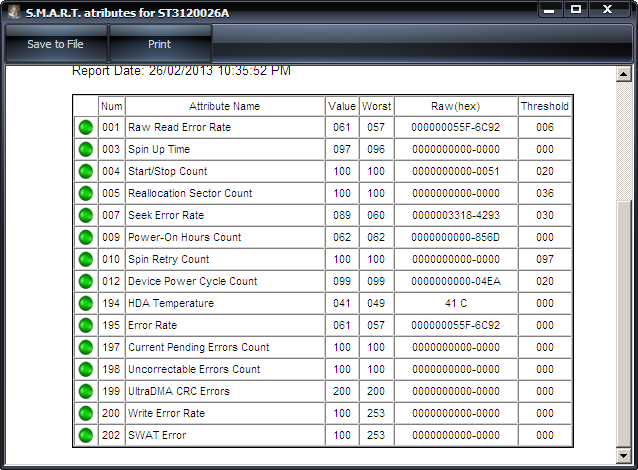Select the Start/Stop Count attribute name
The height and width of the screenshot is (470, 638).
pyautogui.click(x=168, y=171)
